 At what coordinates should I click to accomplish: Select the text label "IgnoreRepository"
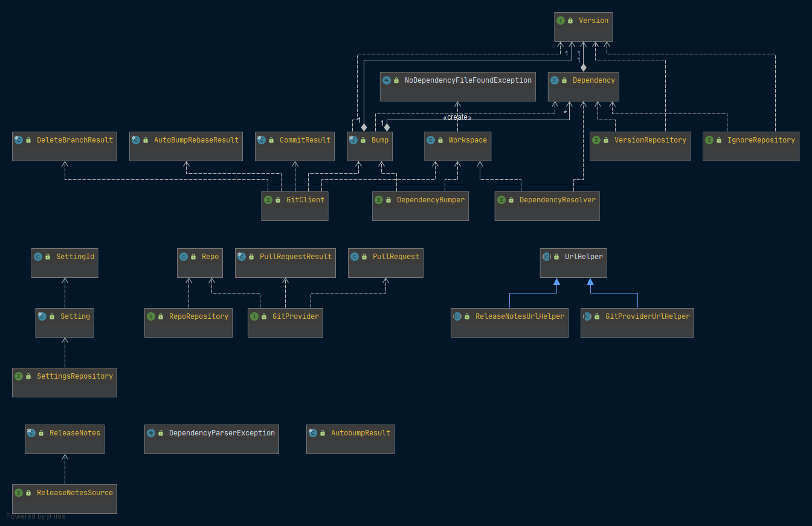tap(761, 140)
